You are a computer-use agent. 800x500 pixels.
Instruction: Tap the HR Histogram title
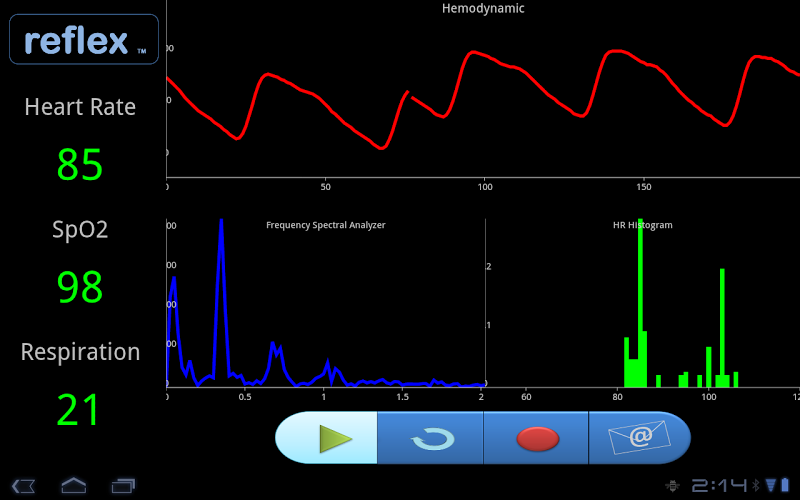[642, 225]
